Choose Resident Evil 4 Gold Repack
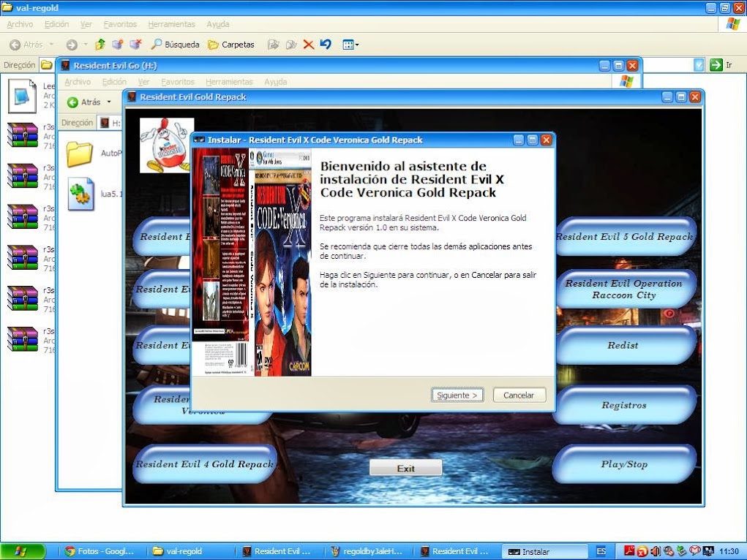747x560 pixels. [x=205, y=463]
